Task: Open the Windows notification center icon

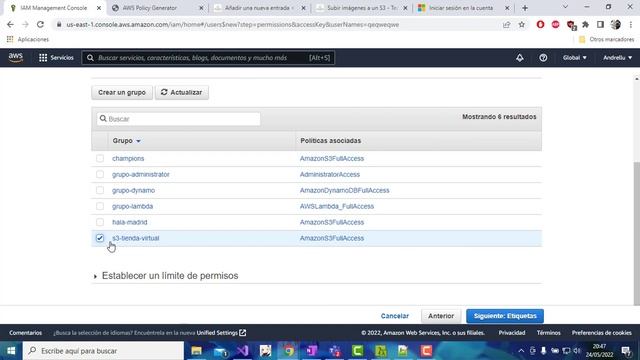Action: [x=627, y=351]
